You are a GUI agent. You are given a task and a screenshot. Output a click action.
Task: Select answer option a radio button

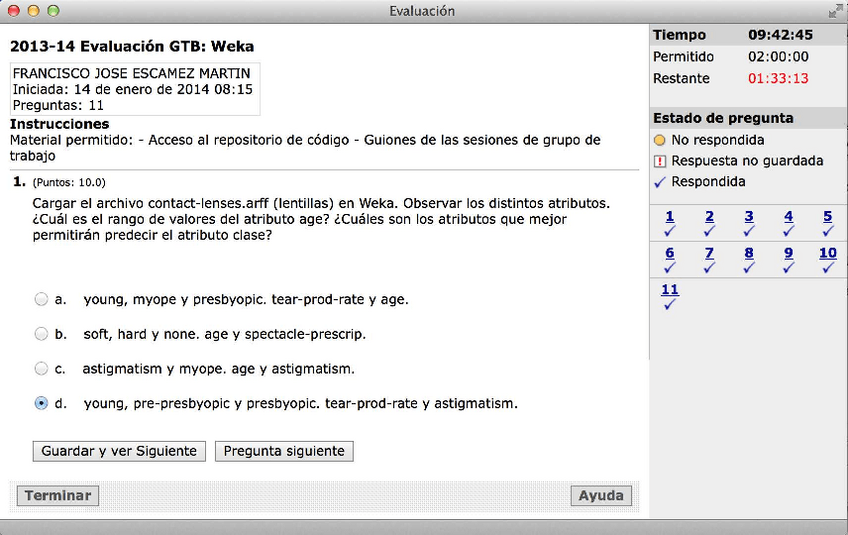coord(41,299)
